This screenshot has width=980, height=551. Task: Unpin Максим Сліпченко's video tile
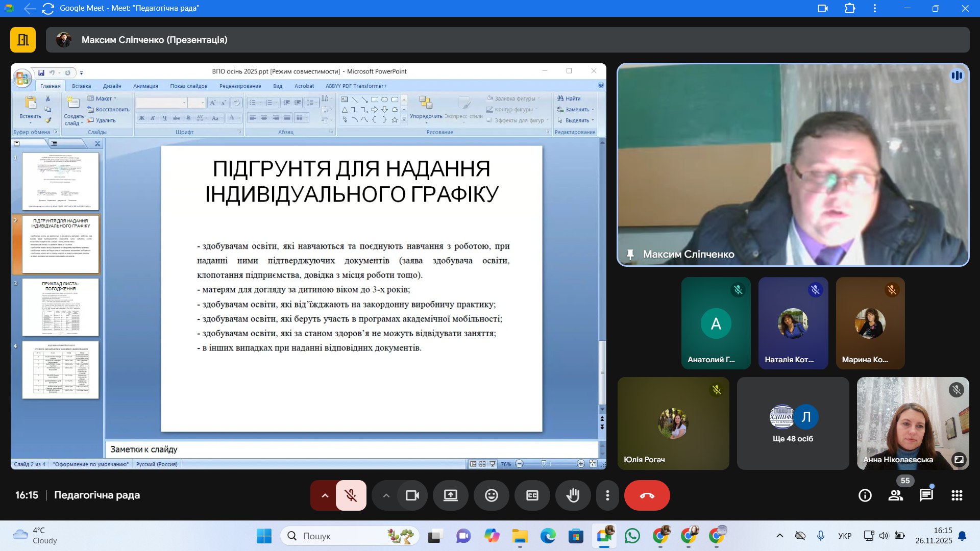pyautogui.click(x=630, y=254)
